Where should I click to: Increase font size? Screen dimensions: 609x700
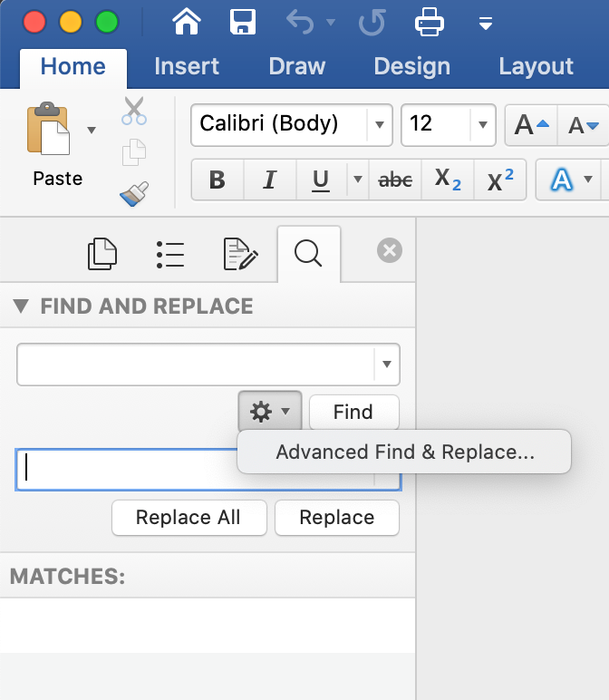tap(531, 125)
